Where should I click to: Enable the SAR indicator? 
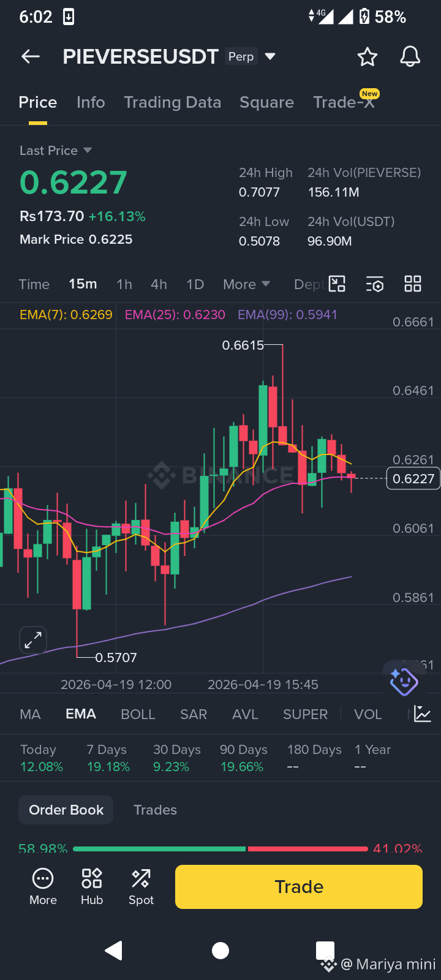tap(194, 714)
